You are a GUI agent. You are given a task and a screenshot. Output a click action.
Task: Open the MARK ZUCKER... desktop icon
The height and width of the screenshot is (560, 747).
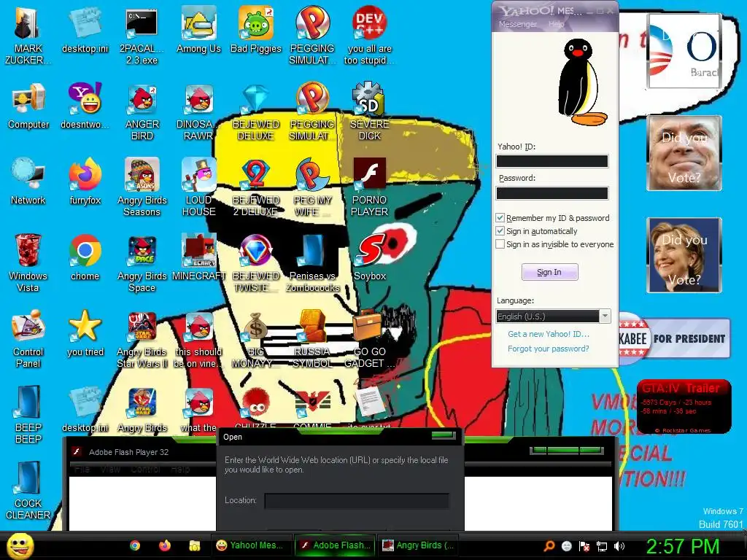(x=28, y=36)
